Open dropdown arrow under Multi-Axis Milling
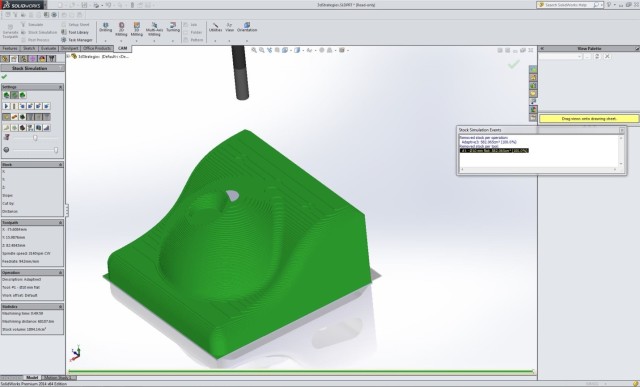This screenshot has width=640, height=387. (x=154, y=41)
